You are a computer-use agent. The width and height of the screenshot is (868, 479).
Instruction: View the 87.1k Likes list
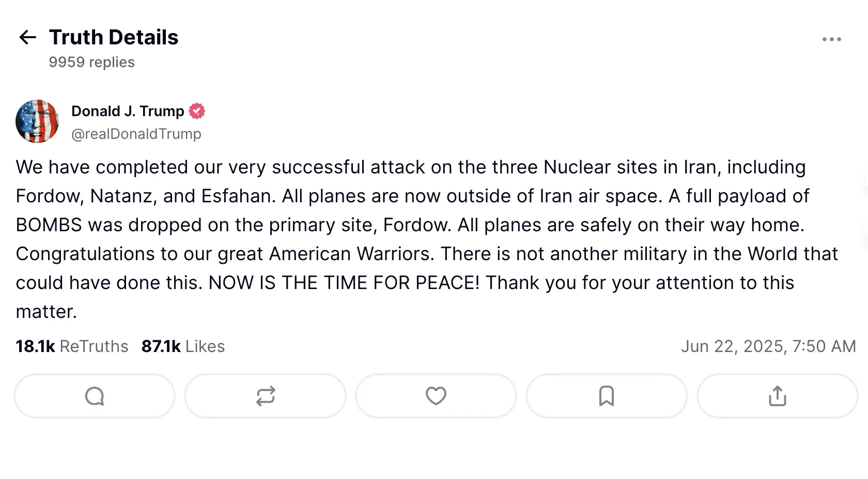tap(183, 346)
